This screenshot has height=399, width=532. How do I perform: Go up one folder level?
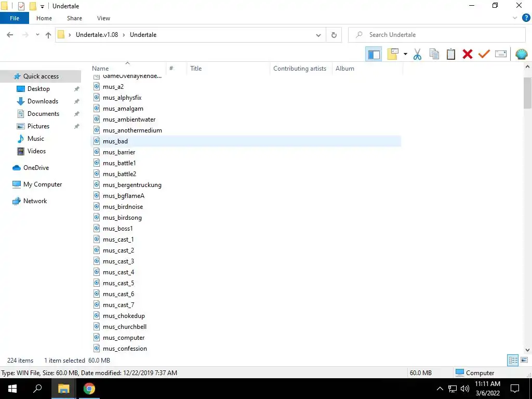click(48, 35)
